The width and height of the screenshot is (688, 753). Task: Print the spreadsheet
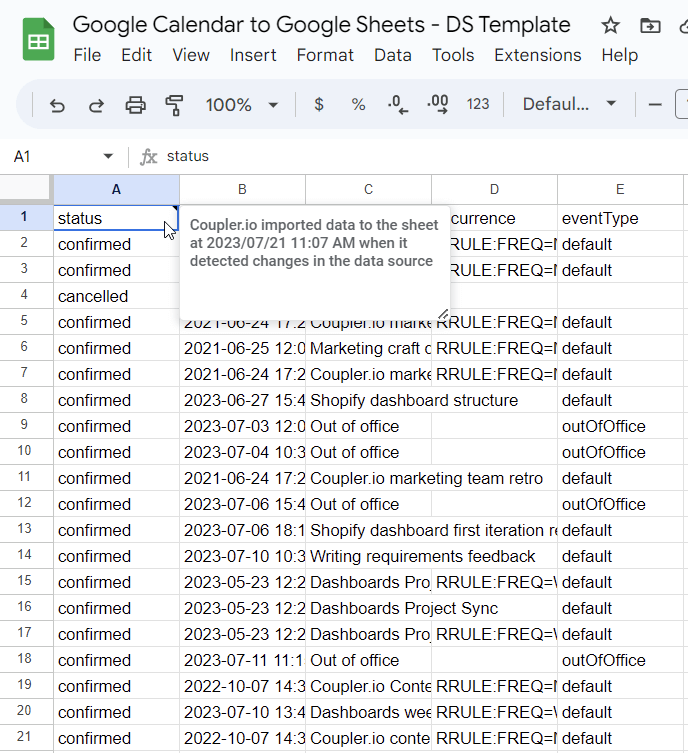pyautogui.click(x=135, y=104)
